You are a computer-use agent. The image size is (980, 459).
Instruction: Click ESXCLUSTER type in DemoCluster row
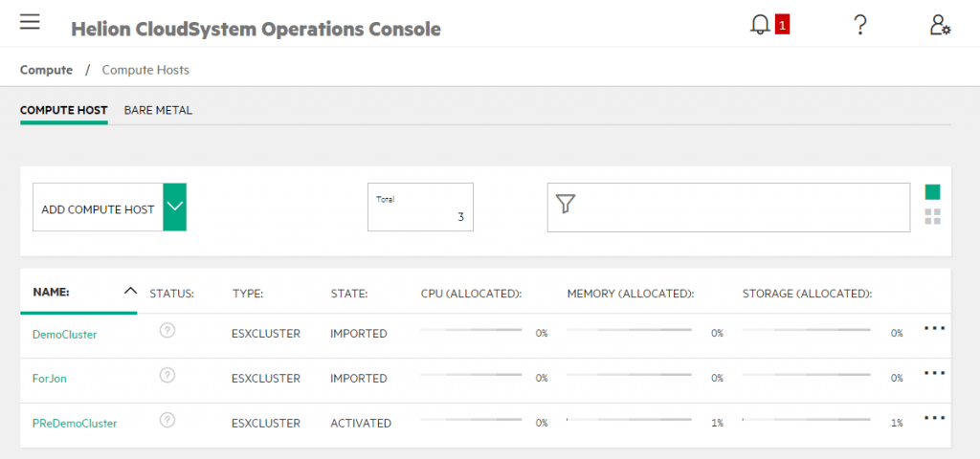[x=266, y=334]
